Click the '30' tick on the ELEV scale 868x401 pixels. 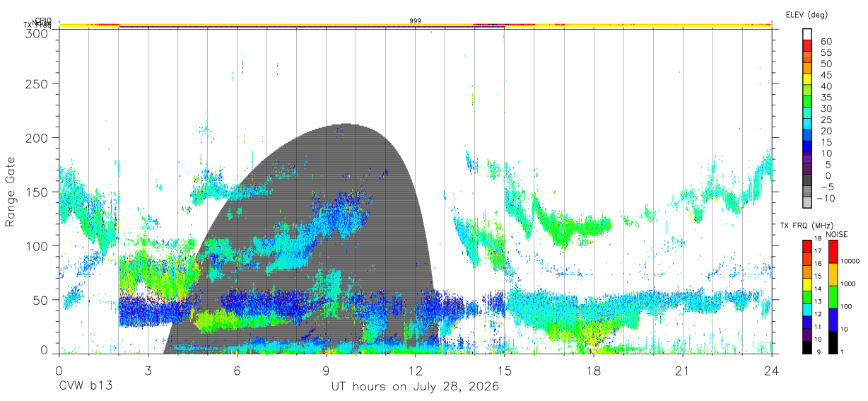click(x=825, y=108)
